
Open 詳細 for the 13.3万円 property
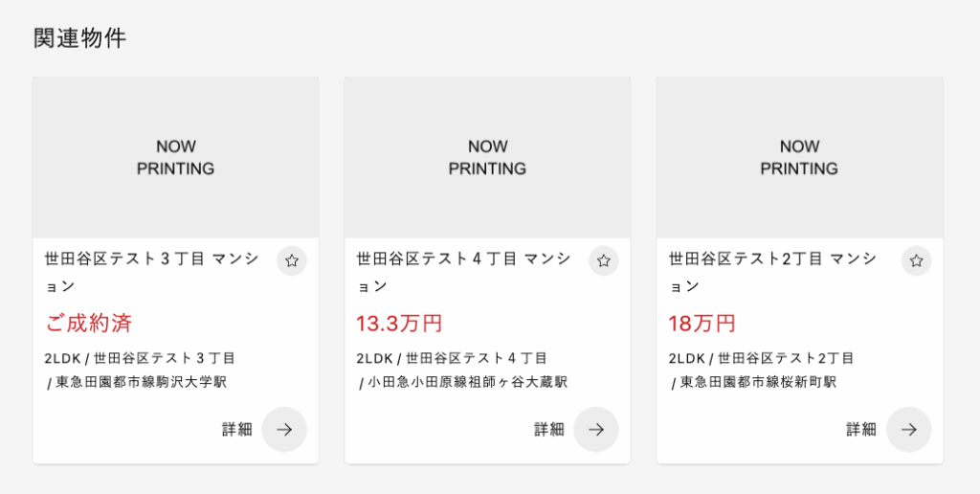tap(548, 430)
